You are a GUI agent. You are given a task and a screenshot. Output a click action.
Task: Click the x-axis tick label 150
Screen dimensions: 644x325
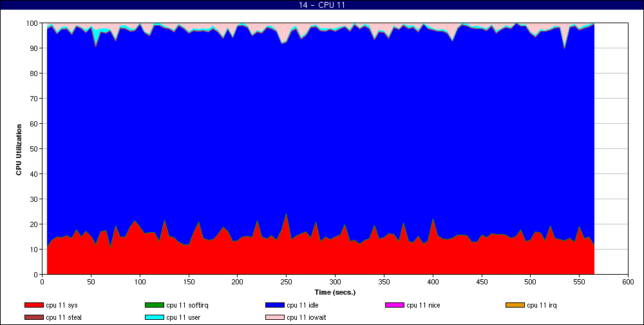[189, 282]
